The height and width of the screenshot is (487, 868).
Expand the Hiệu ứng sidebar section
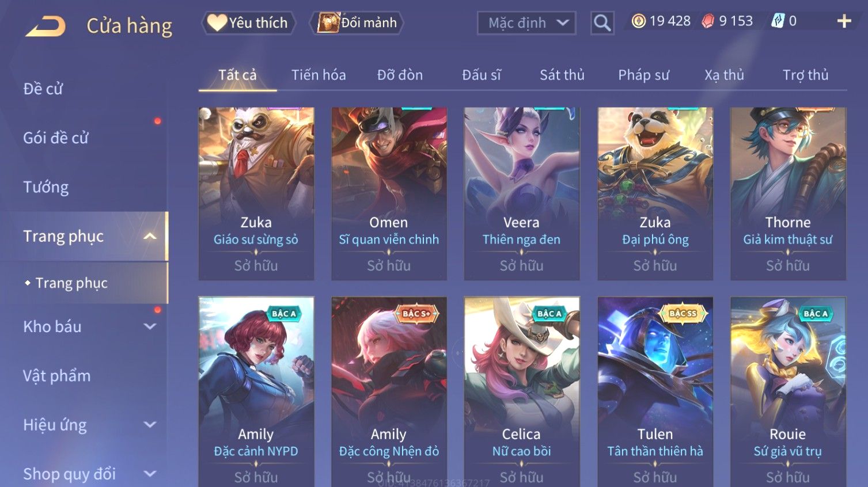(150, 425)
